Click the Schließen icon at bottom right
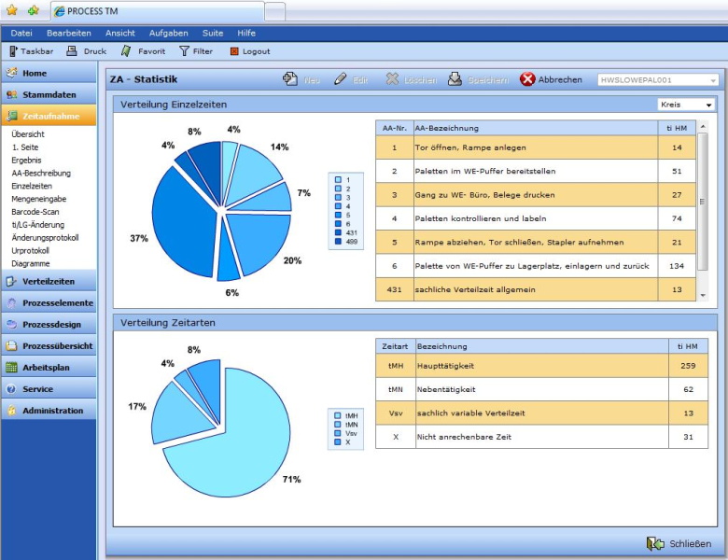Image resolution: width=728 pixels, height=560 pixels. [655, 543]
